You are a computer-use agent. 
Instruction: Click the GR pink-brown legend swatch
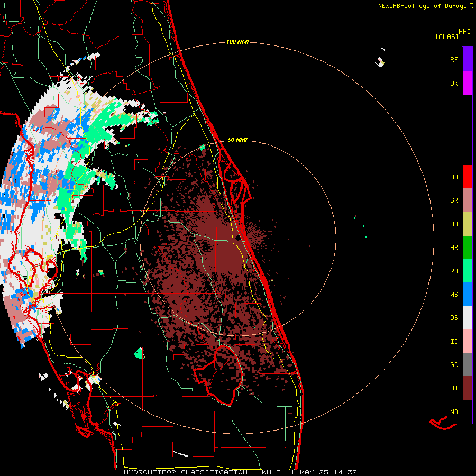point(467,200)
